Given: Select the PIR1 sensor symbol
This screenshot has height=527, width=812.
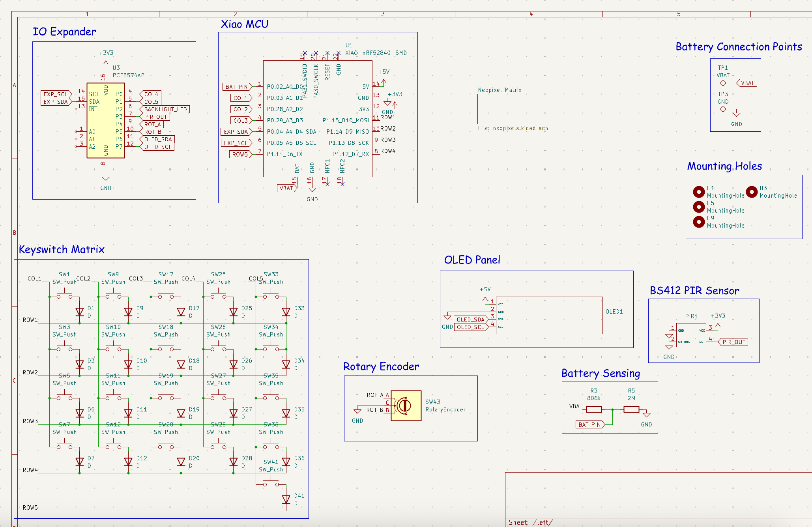Looking at the screenshot, I should [x=691, y=335].
